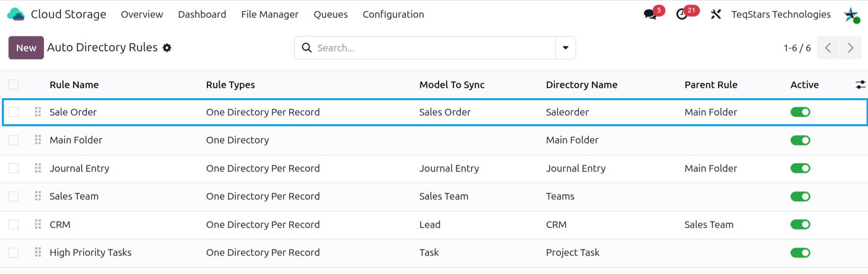Sort by the Rule Name column header
This screenshot has height=274, width=868.
tap(74, 85)
